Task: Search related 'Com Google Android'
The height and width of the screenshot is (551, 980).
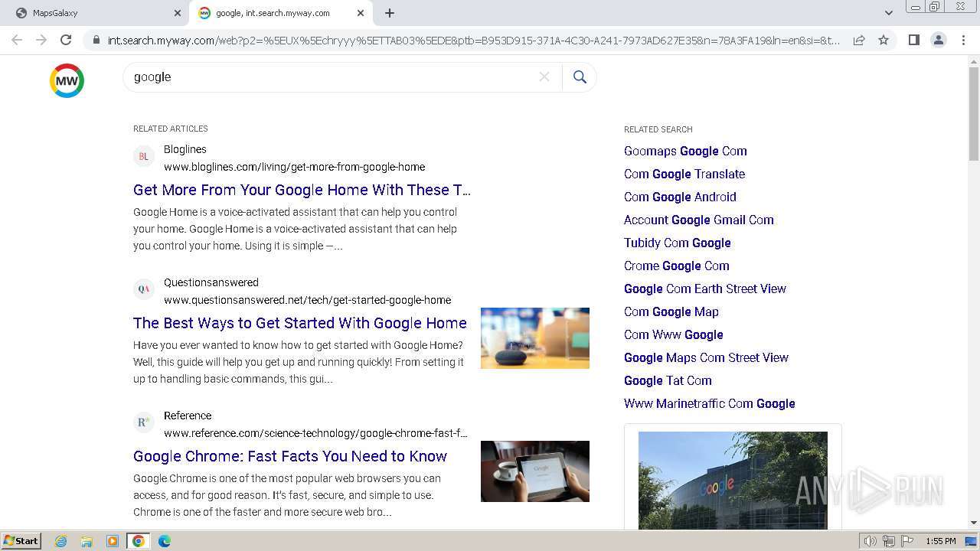Action: (680, 197)
